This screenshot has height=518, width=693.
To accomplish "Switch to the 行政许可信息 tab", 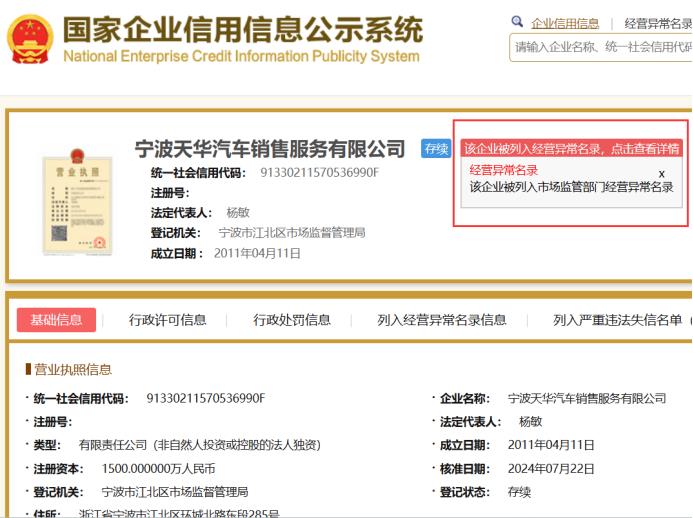I will tap(168, 320).
